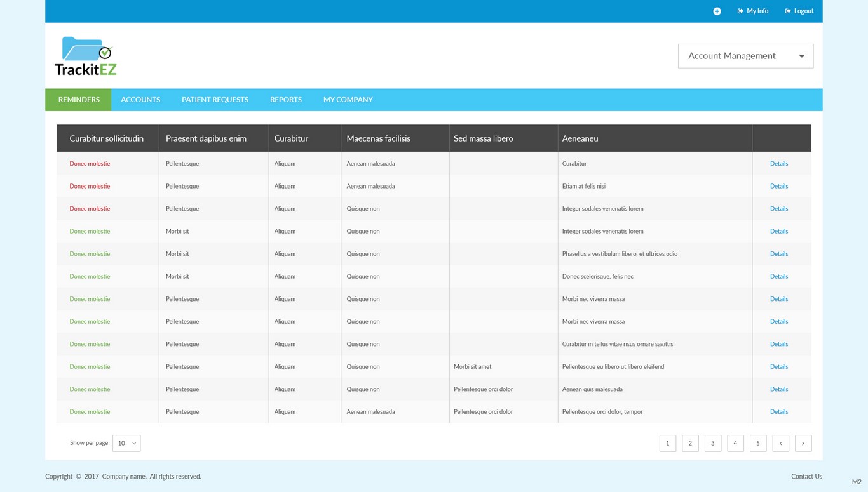Go to the previous page arrow

(780, 443)
